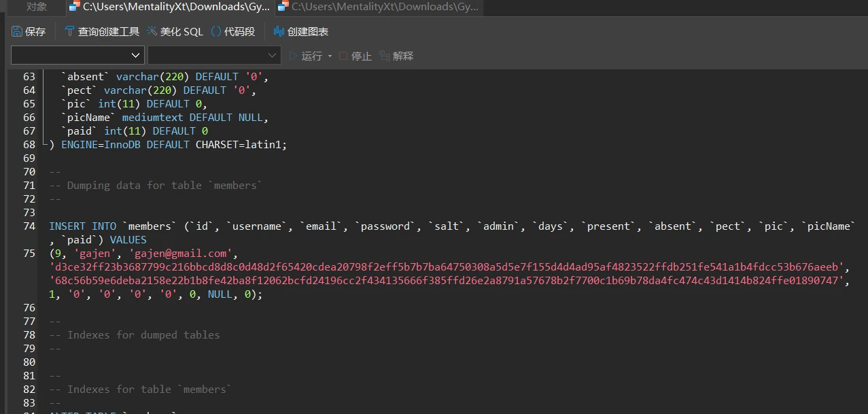Select the active query file tab
Viewport: 868px width, 414px height.
tap(169, 7)
